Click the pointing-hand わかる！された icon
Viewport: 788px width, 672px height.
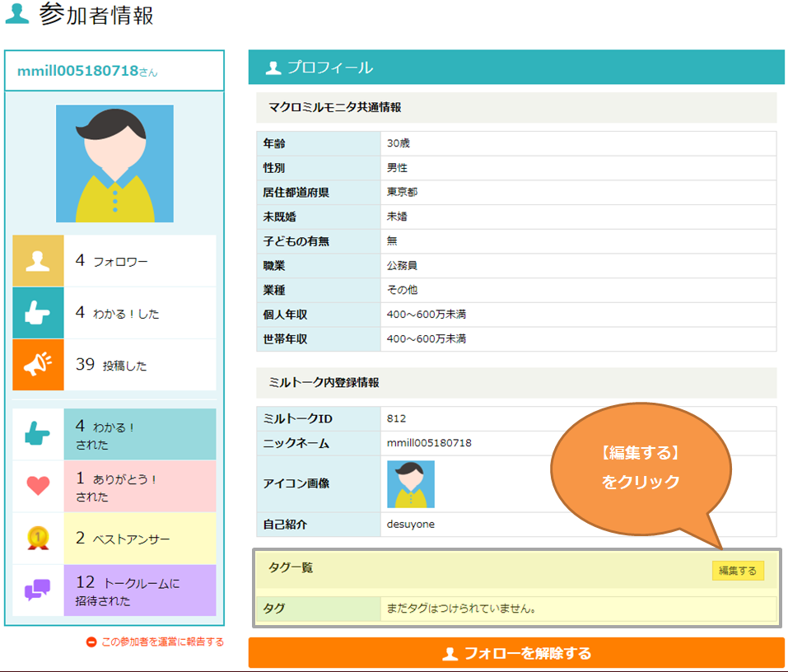click(38, 434)
